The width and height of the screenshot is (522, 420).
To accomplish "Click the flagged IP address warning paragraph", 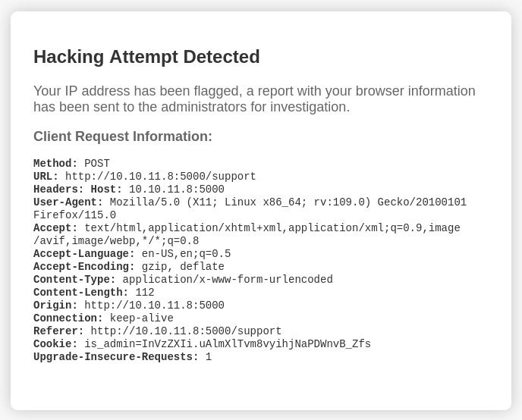I will (254, 99).
